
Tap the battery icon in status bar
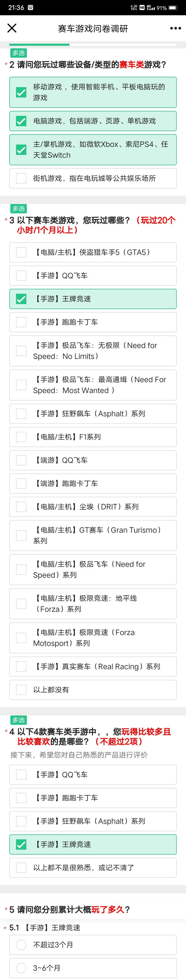tap(173, 7)
